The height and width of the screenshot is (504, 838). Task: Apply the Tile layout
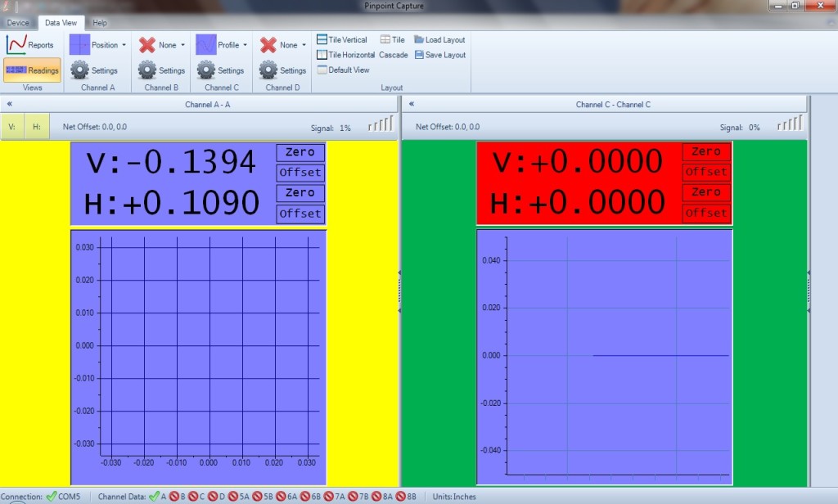pyautogui.click(x=392, y=39)
